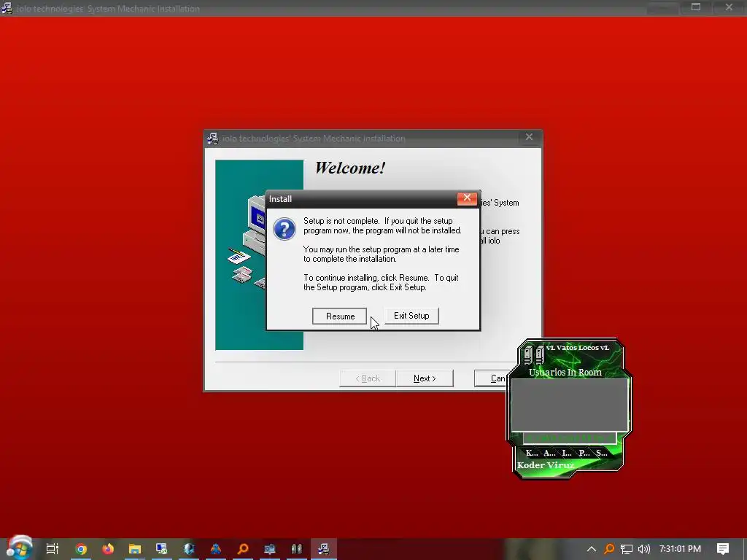Click Next in the Welcome wizard
The image size is (747, 560).
425,378
